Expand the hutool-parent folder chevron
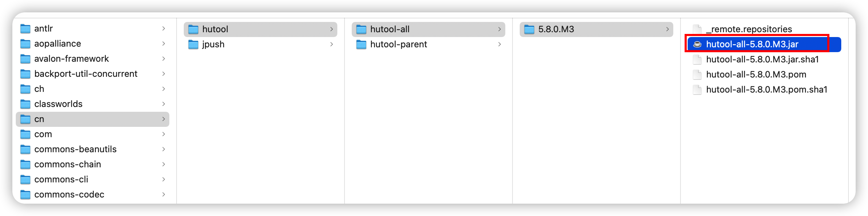The height and width of the screenshot is (216, 868). (499, 45)
